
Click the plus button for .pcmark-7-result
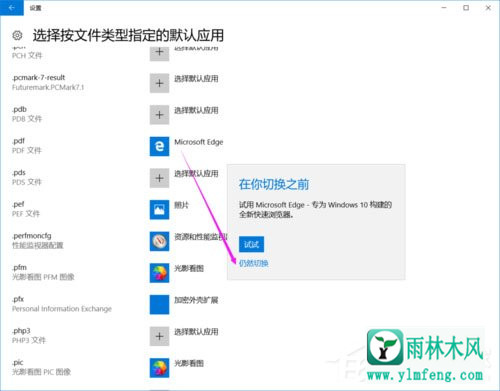(x=159, y=83)
